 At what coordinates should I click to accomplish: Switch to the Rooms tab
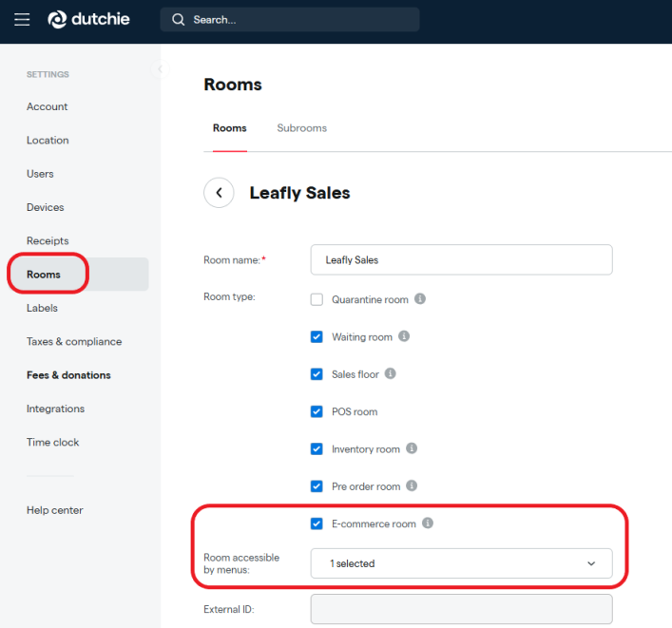tap(230, 128)
